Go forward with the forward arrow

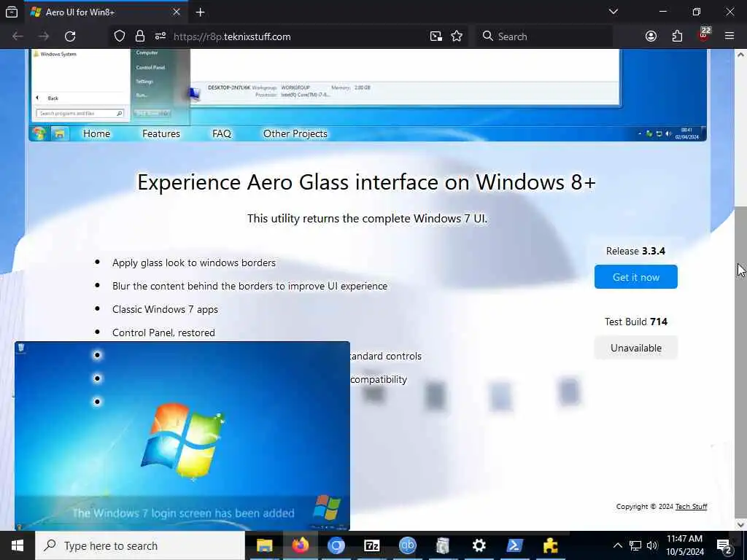(x=44, y=36)
